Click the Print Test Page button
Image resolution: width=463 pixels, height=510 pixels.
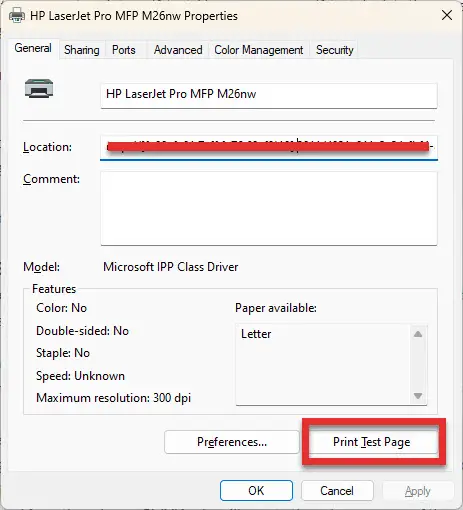tap(372, 442)
